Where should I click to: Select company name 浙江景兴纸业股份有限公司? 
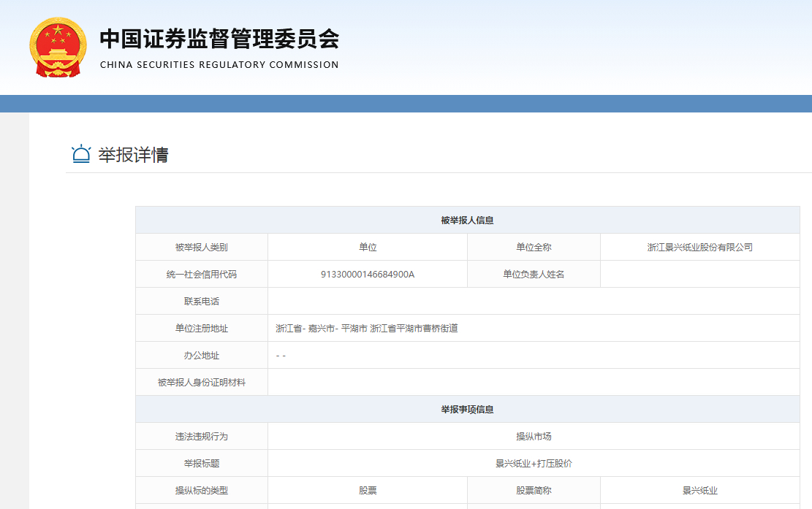[699, 248]
